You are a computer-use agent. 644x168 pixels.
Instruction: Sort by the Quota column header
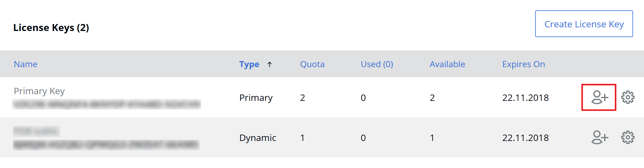312,64
